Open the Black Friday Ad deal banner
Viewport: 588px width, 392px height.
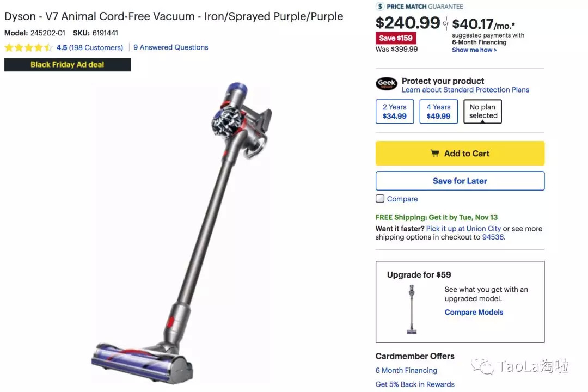click(68, 65)
